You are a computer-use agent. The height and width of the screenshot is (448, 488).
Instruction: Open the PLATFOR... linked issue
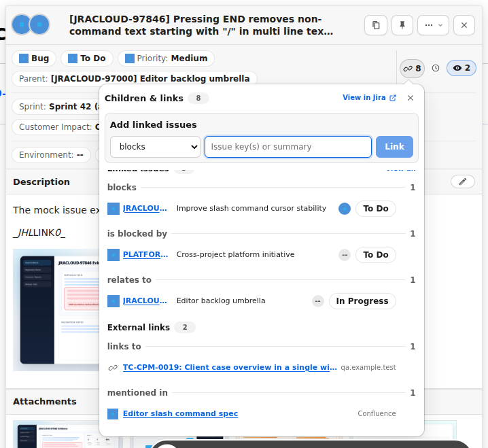coord(145,254)
